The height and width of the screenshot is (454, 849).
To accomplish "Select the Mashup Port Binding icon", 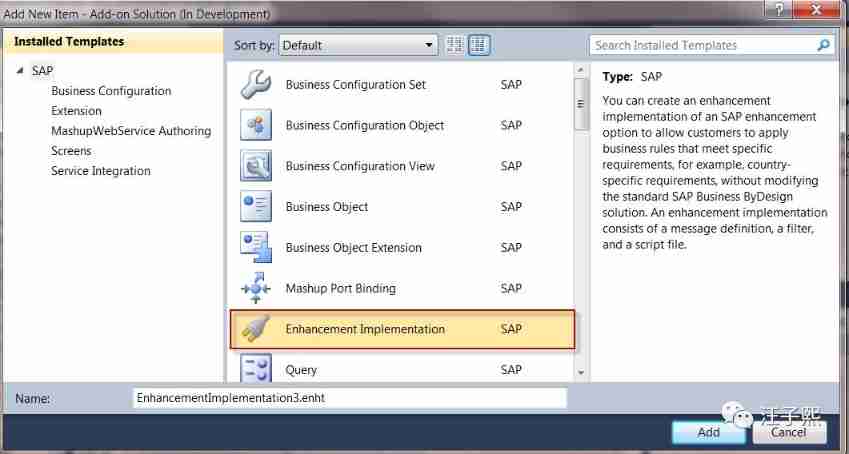I will click(255, 288).
